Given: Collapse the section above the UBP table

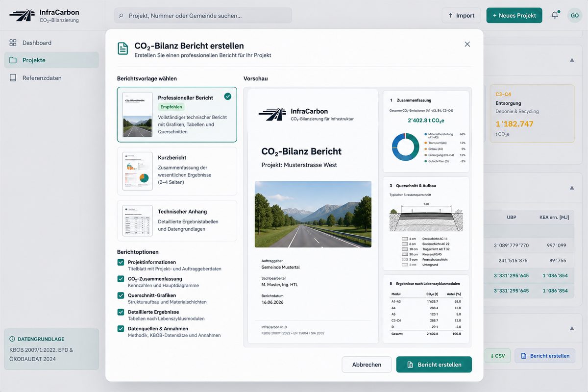Looking at the screenshot, I should coord(571,188).
